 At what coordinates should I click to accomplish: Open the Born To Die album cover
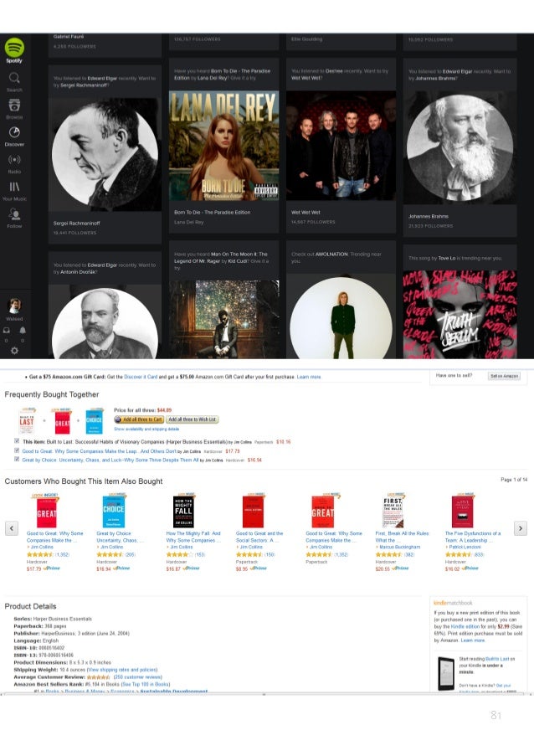point(223,146)
